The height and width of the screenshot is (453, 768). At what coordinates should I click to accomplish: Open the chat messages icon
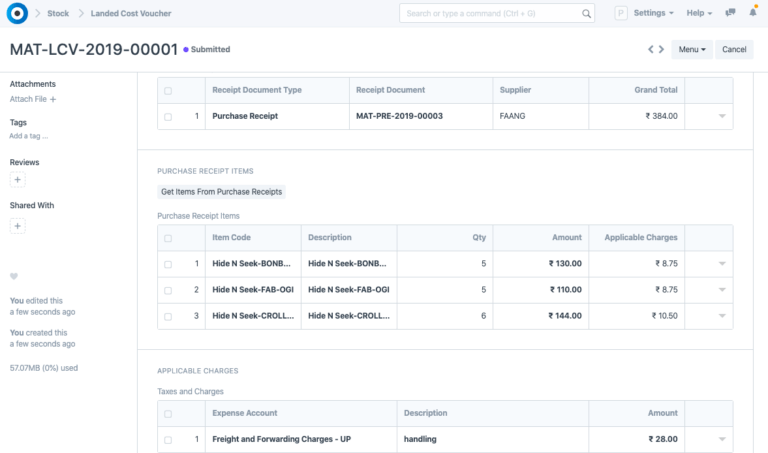point(731,13)
